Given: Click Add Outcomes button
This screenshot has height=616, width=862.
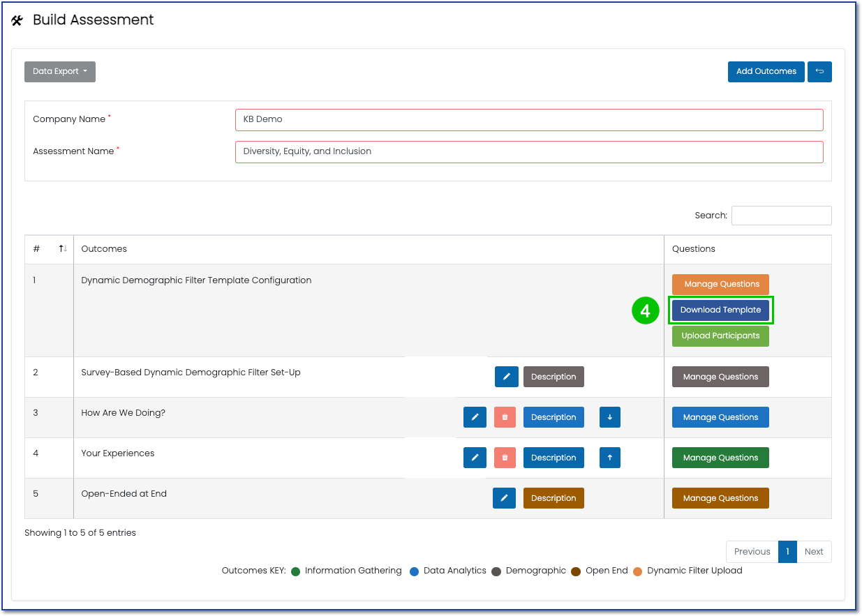Looking at the screenshot, I should (766, 71).
